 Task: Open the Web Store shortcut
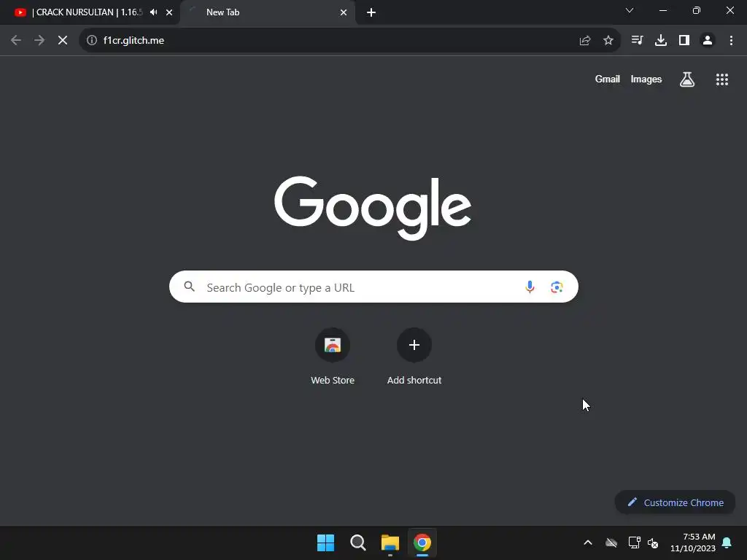click(x=333, y=357)
